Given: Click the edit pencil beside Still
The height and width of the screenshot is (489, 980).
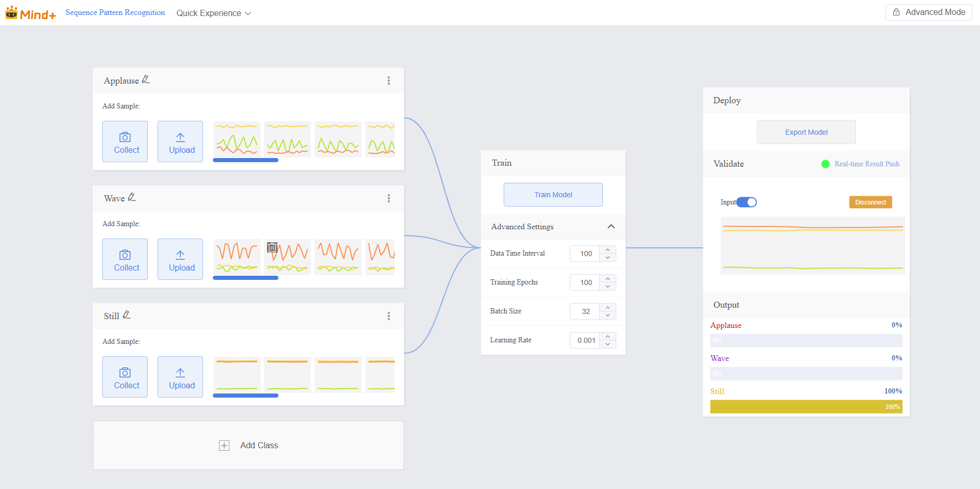Looking at the screenshot, I should click(127, 315).
